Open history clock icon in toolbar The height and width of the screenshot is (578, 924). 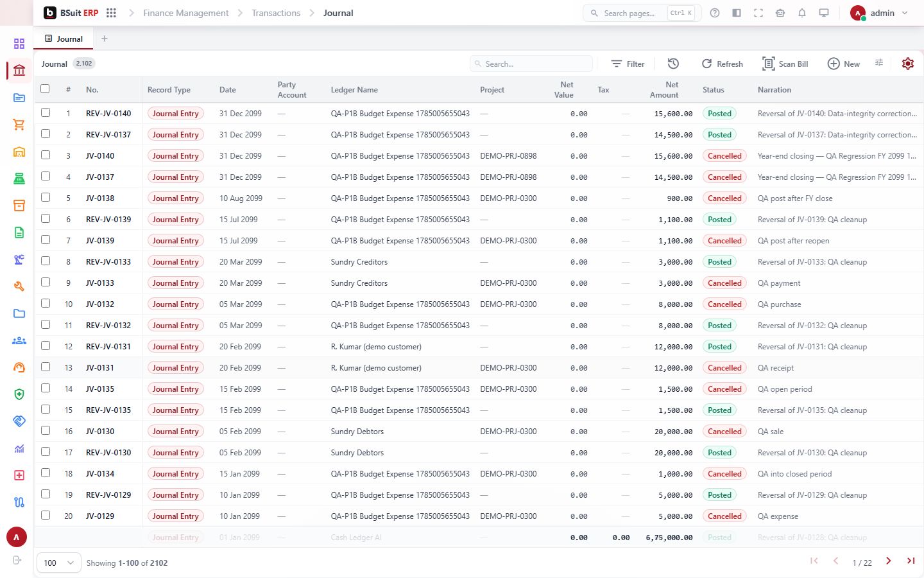[673, 64]
